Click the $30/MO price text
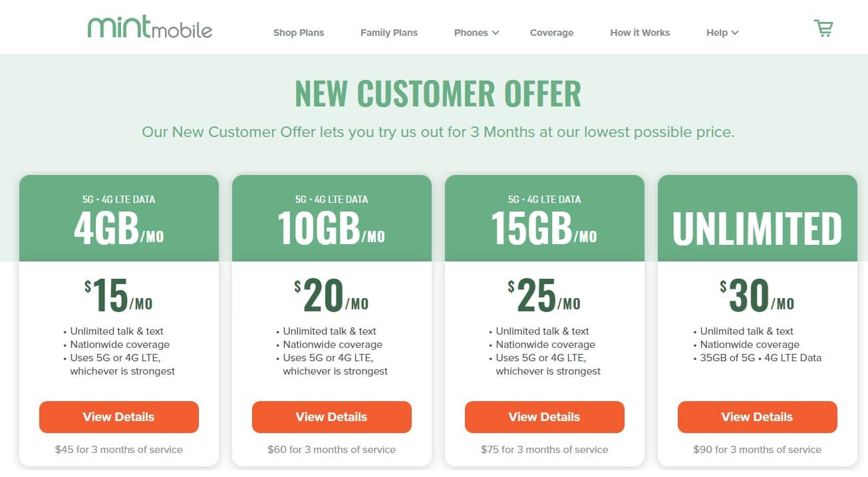 coord(758,296)
